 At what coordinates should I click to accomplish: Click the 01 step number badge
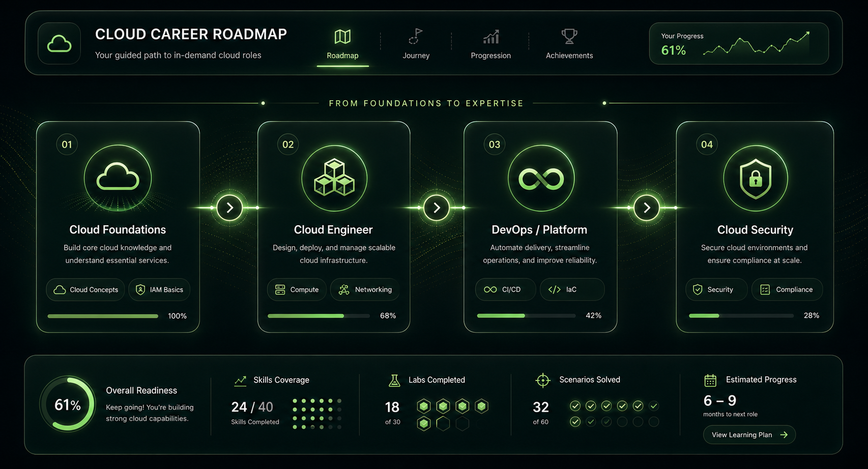(x=67, y=144)
